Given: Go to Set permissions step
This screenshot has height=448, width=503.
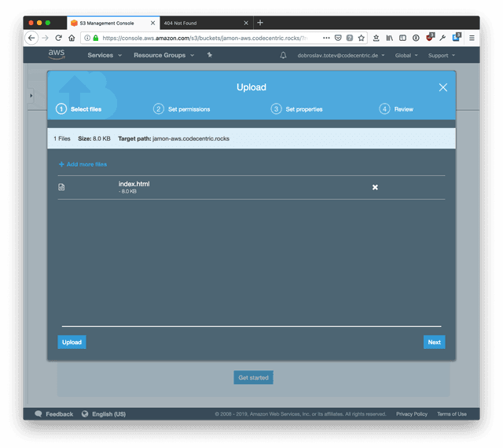Looking at the screenshot, I should click(x=182, y=109).
